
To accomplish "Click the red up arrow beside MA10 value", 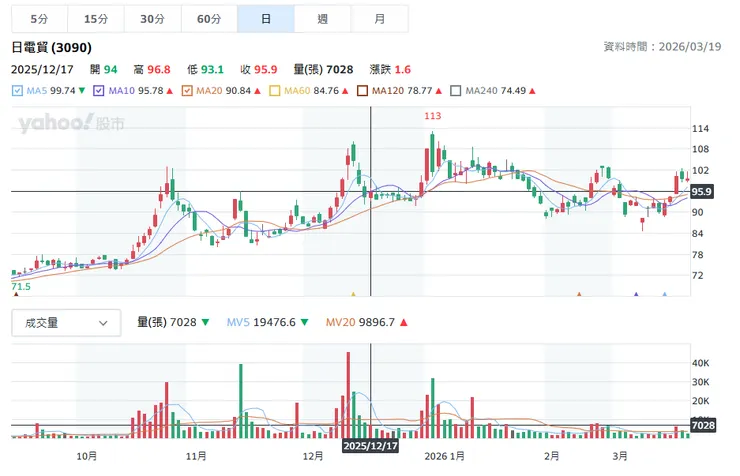I will pos(170,91).
